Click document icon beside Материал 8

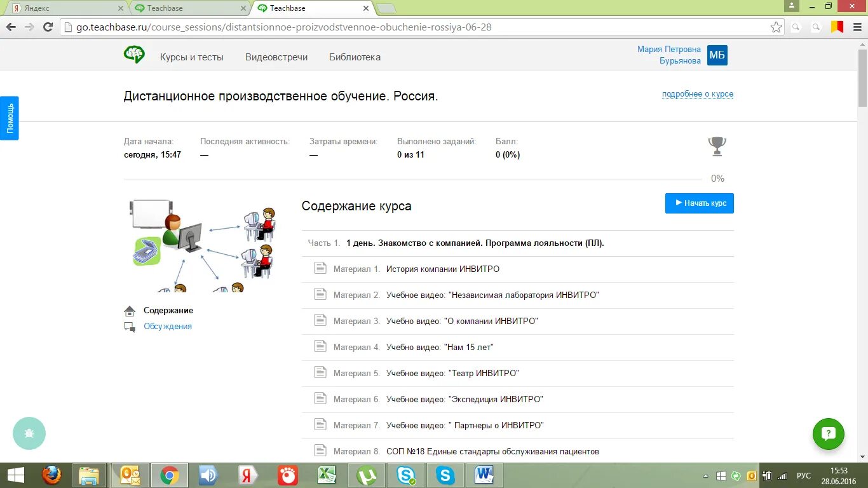pyautogui.click(x=320, y=451)
